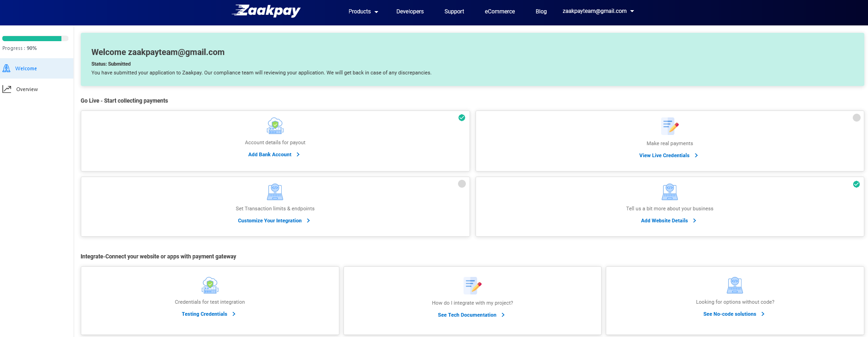Image resolution: width=868 pixels, height=337 pixels.
Task: Click arrow next to See Tech Documentation
Action: coord(503,315)
